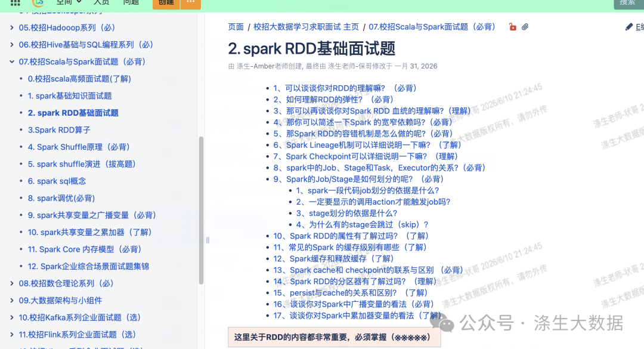Screen dimensions: 644x349
Task: Jump to 8、Job、Stage和Task，Executor的关系
Action: coord(379,168)
